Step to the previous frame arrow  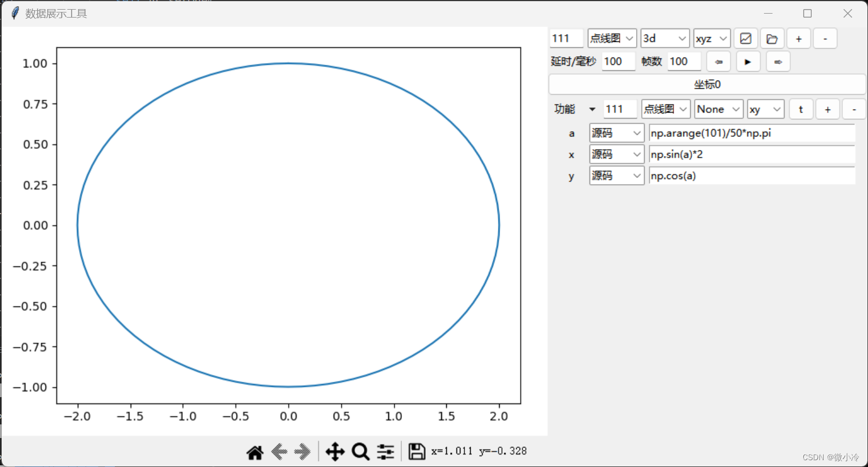(x=719, y=61)
